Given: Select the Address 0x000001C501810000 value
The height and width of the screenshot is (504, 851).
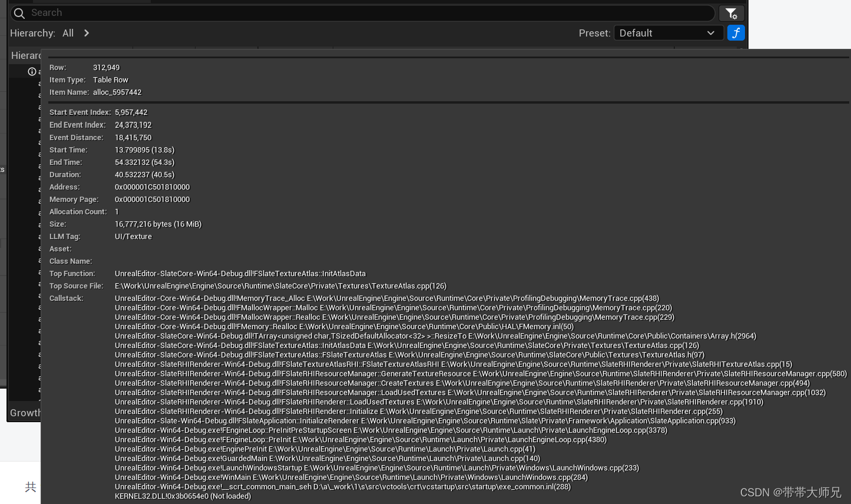Looking at the screenshot, I should pos(153,187).
